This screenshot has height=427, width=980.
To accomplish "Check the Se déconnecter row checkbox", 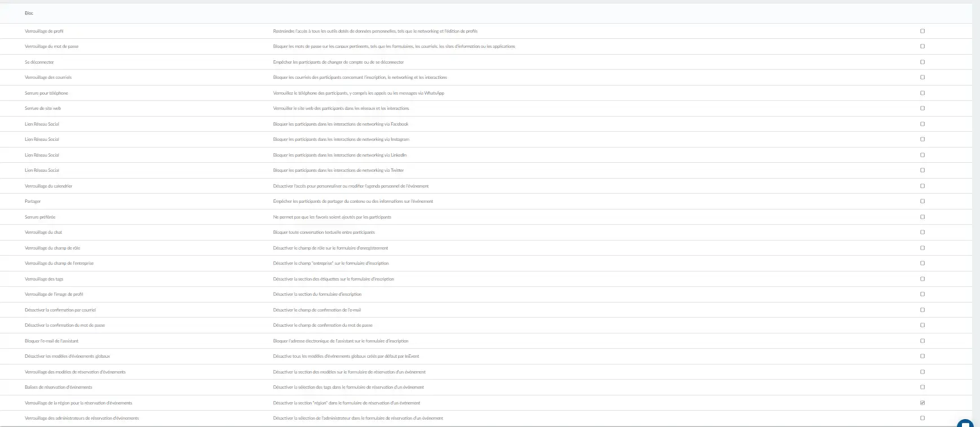I will [x=922, y=62].
